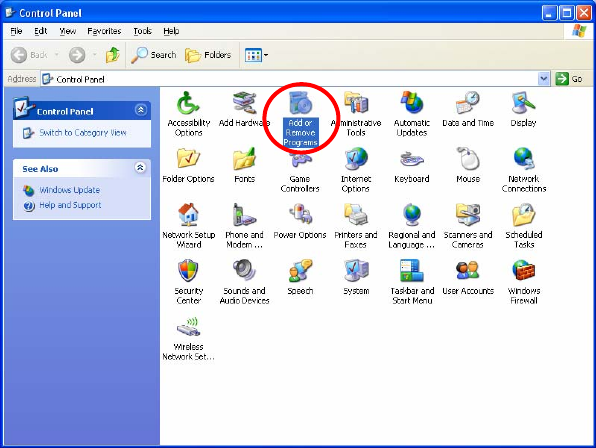
Task: Expand the Back history dropdown arrow
Action: (56, 55)
